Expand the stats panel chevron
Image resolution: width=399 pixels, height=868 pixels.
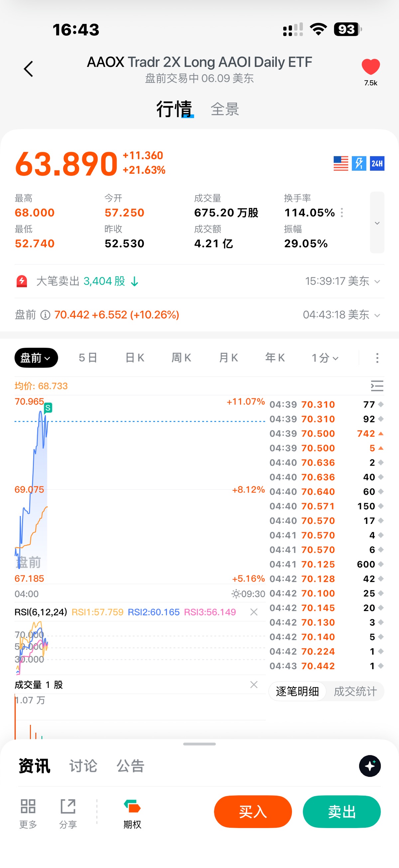377,222
